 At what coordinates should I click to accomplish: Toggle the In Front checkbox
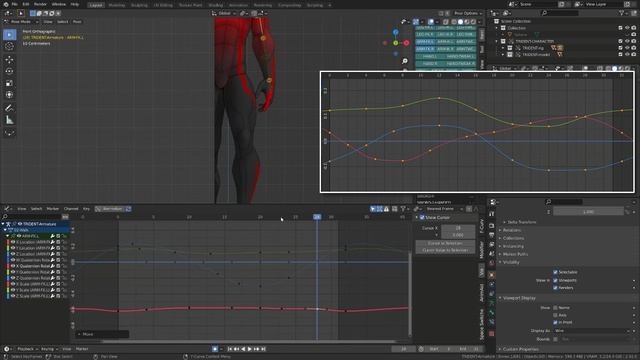coord(555,322)
